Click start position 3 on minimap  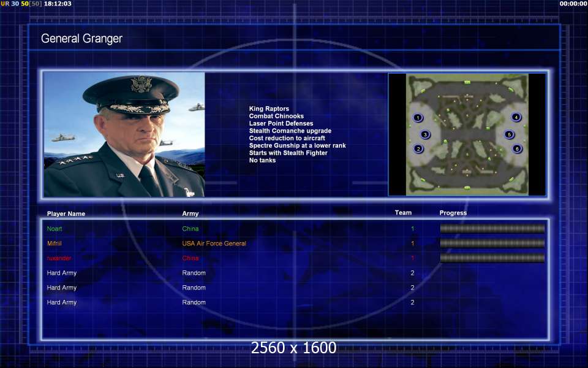pos(425,134)
